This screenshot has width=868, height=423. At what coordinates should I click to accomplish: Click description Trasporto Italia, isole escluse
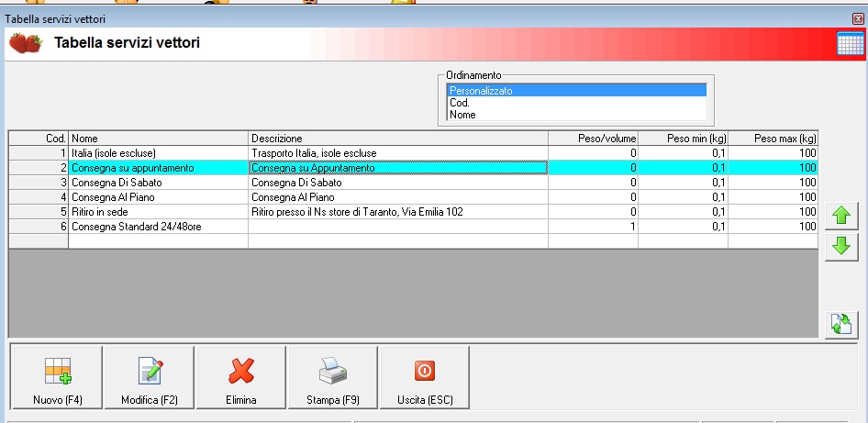398,153
